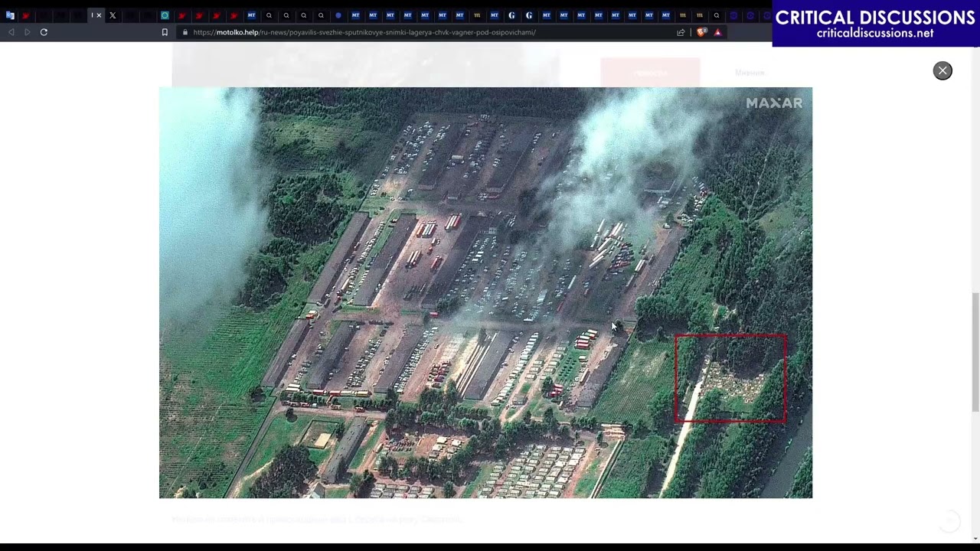Close the enlarged satellite image lightbox

click(x=942, y=70)
